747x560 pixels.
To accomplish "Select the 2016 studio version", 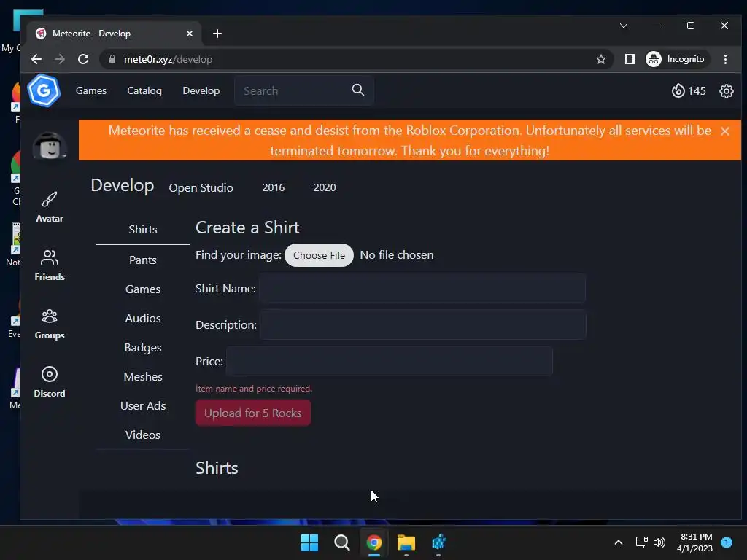I will [x=274, y=187].
